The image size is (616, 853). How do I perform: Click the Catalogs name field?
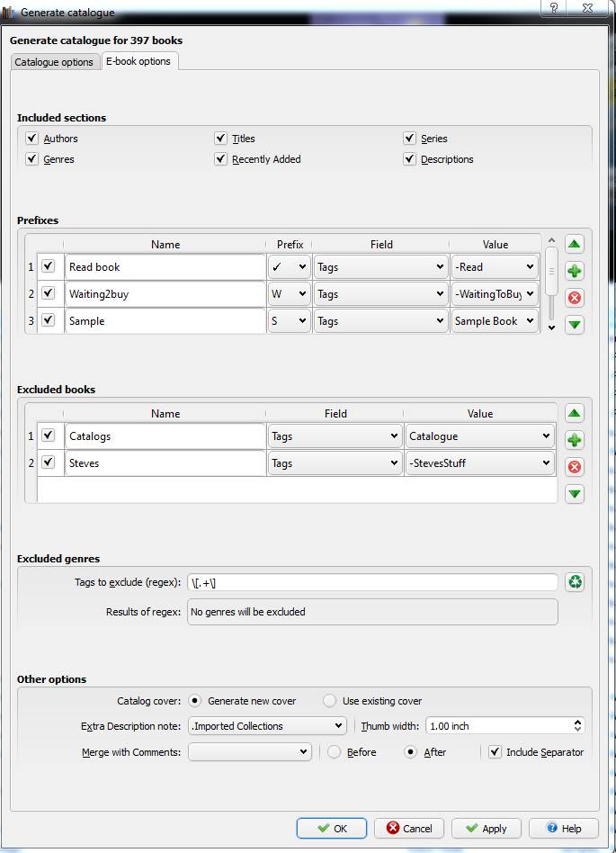165,436
